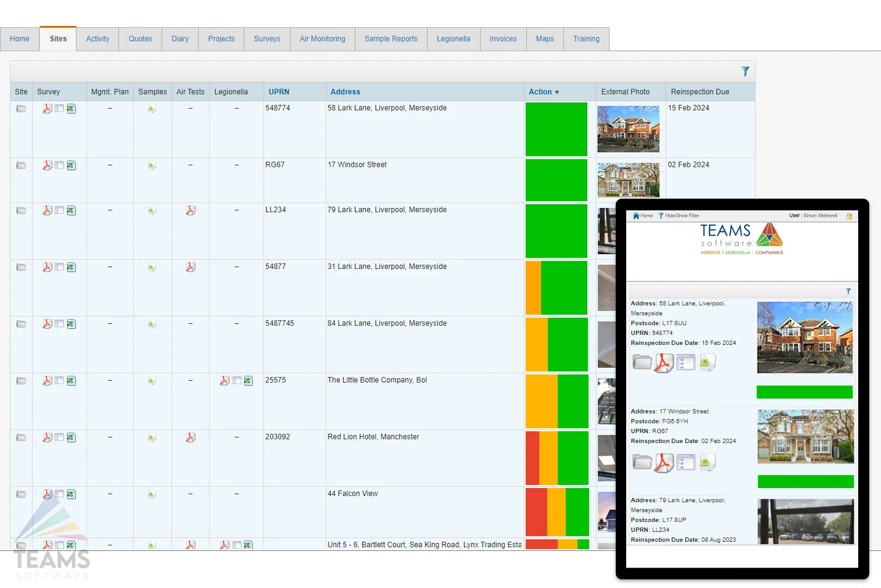
Task: Switch to the Legionella tab
Action: (453, 39)
